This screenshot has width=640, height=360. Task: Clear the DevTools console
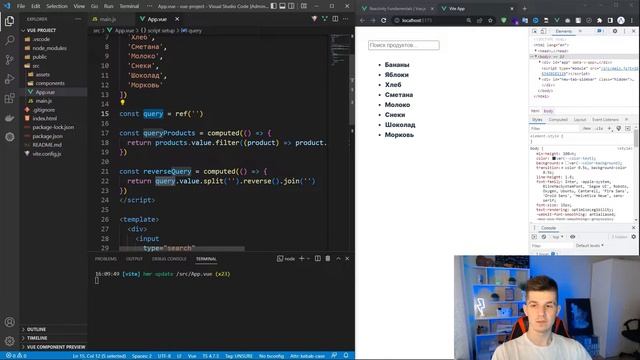[544, 237]
